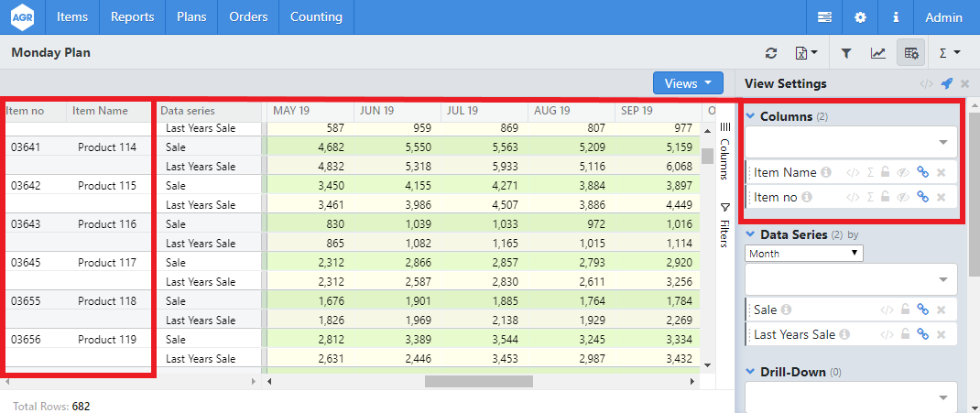Open the Month period dropdown

pos(804,254)
